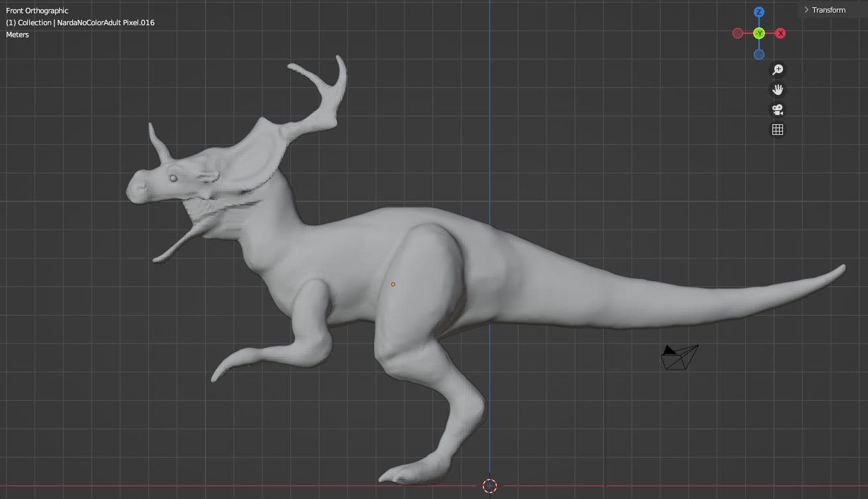
Task: Click the red X axis on gizmo
Action: click(780, 33)
